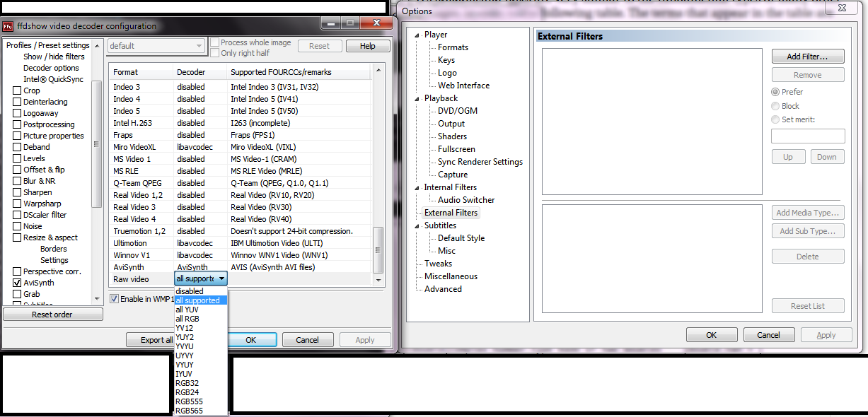868x417 pixels.
Task: Select Show / hide filters item
Action: coord(54,57)
